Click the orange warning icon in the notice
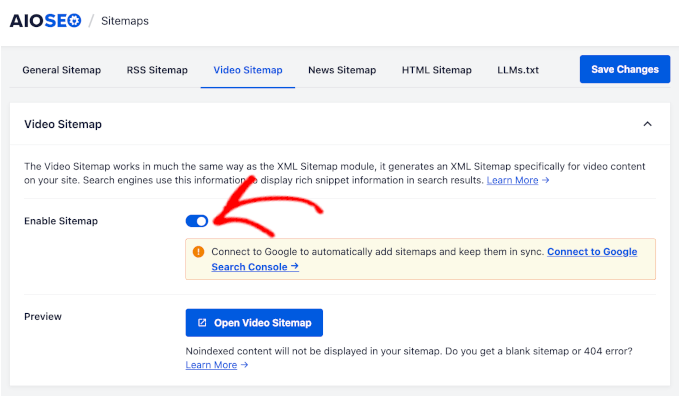This screenshot has height=397, width=680. pyautogui.click(x=198, y=252)
